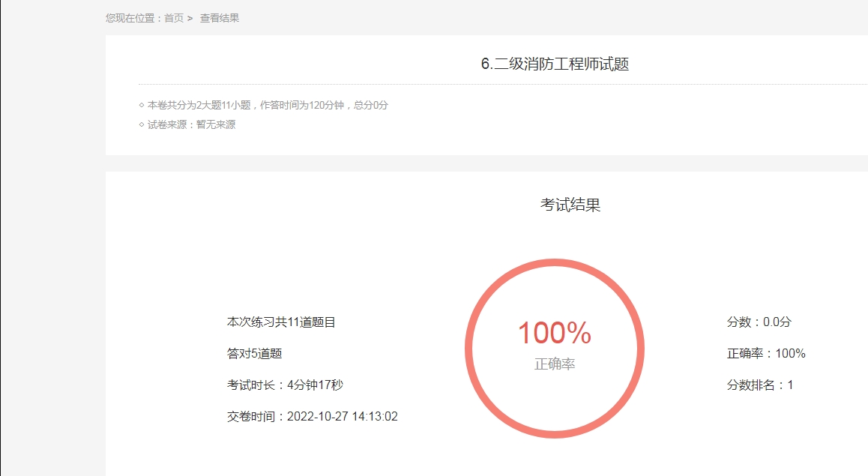This screenshot has width=868, height=476.
Task: Click the 考试时长：4分钟17秒 text
Action: [x=285, y=385]
